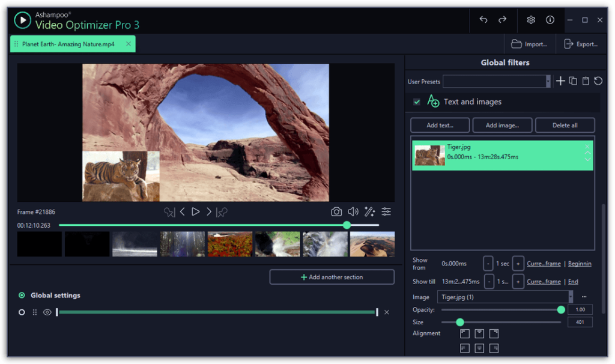Jump to the next cut marker

click(x=222, y=212)
